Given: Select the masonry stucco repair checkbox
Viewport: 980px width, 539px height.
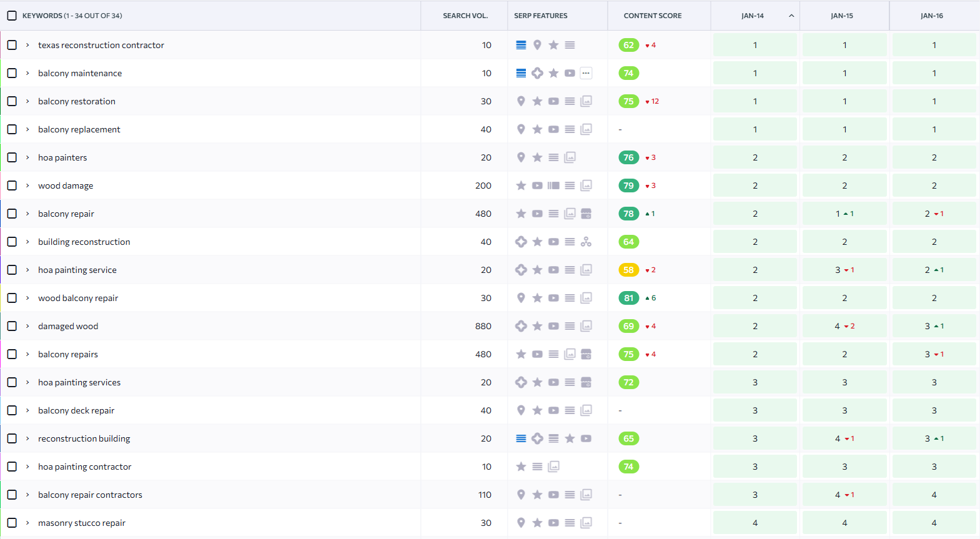Looking at the screenshot, I should tap(12, 523).
